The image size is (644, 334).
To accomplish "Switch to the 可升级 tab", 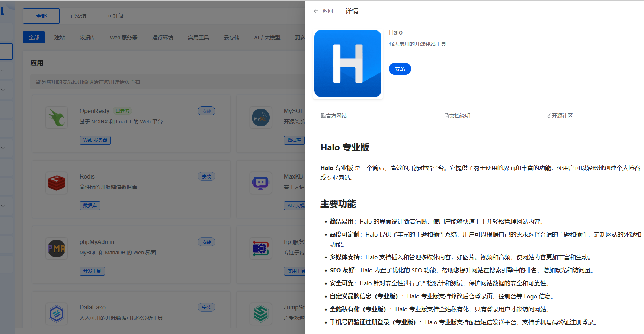I will (x=115, y=16).
